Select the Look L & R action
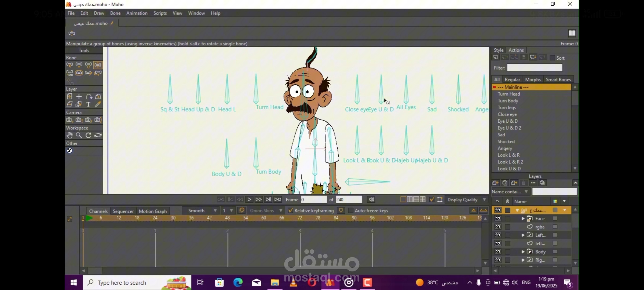The width and height of the screenshot is (644, 290). (x=531, y=155)
